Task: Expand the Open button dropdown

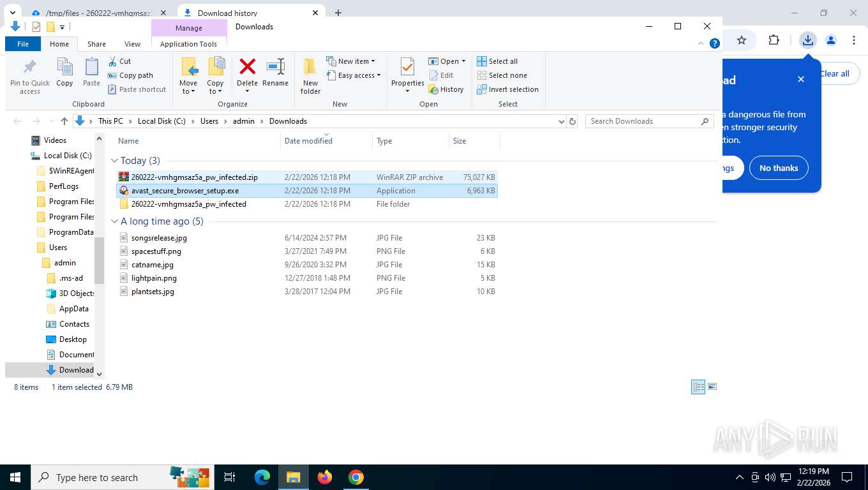Action: click(x=463, y=61)
